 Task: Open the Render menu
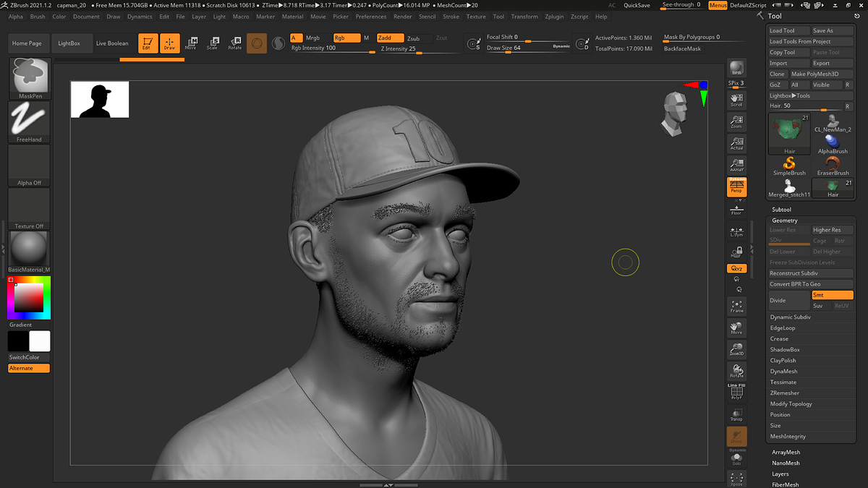coord(403,17)
